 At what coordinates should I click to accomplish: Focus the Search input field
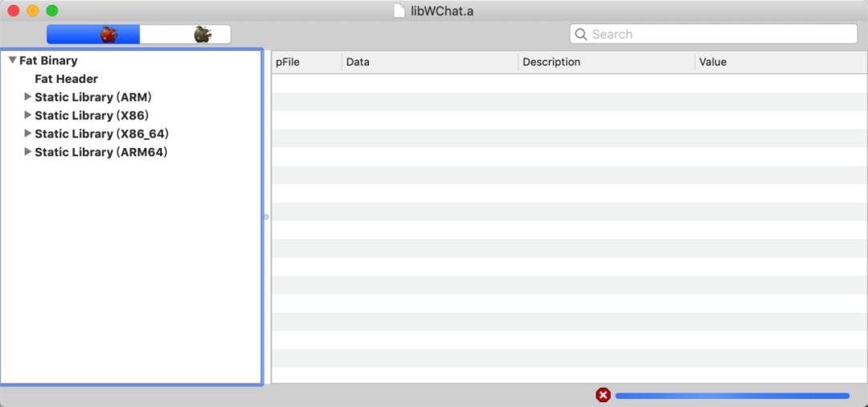[x=714, y=35]
